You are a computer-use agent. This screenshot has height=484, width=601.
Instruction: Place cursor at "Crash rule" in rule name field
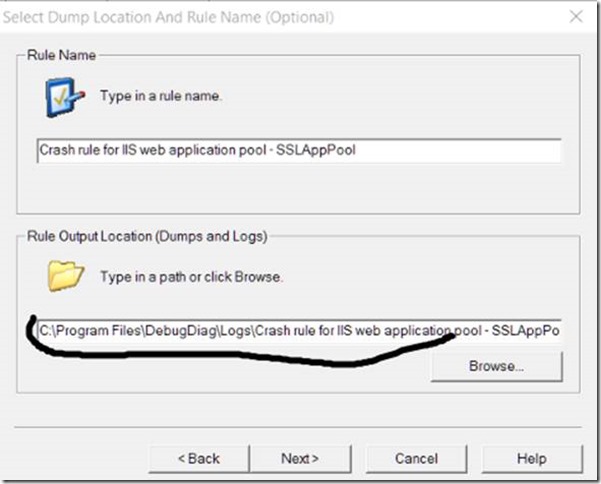[x=67, y=150]
